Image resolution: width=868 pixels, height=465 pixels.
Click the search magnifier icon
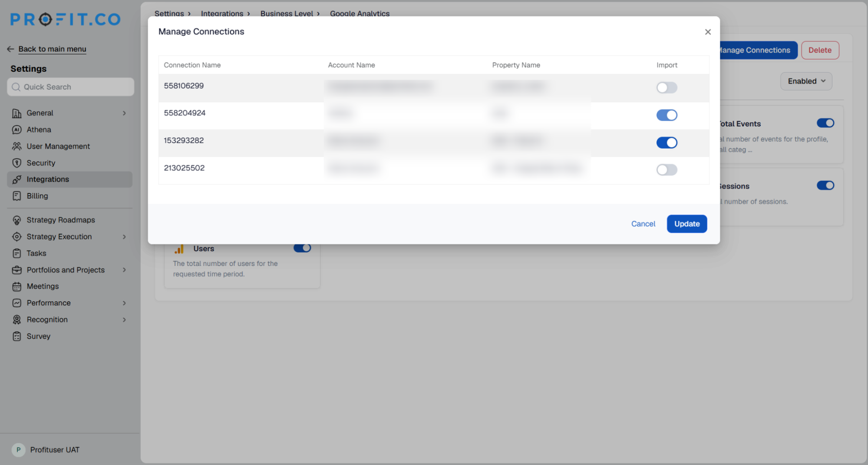(16, 87)
